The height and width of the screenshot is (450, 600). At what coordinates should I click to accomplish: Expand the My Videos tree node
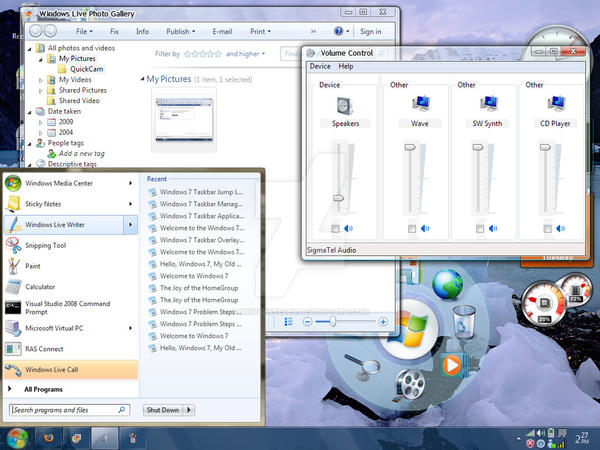41,80
